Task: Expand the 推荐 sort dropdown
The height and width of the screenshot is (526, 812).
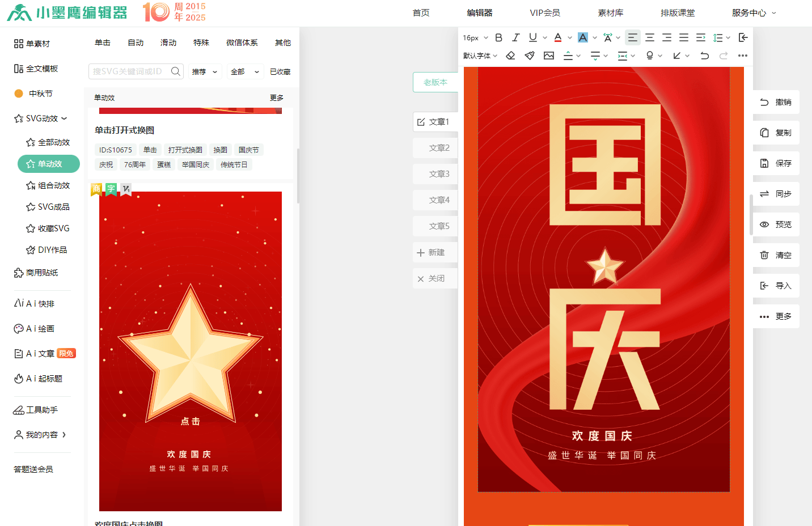Action: pos(204,72)
